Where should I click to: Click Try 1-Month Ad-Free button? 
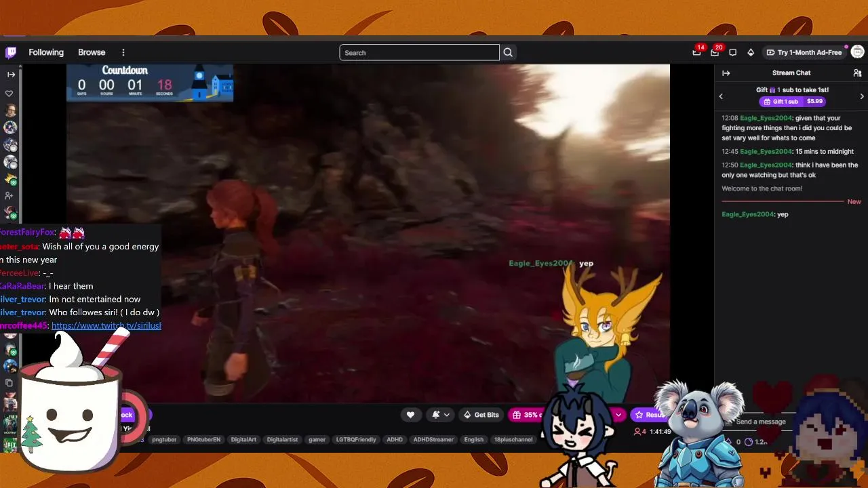804,52
